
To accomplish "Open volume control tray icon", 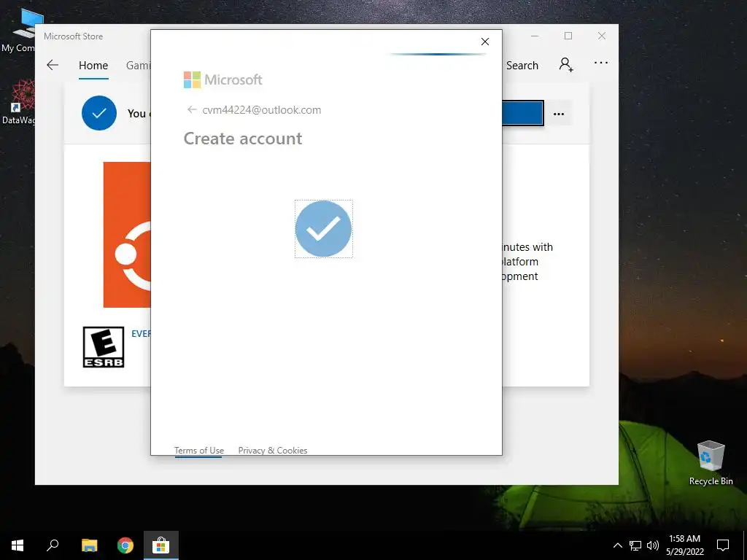I will coord(653,545).
